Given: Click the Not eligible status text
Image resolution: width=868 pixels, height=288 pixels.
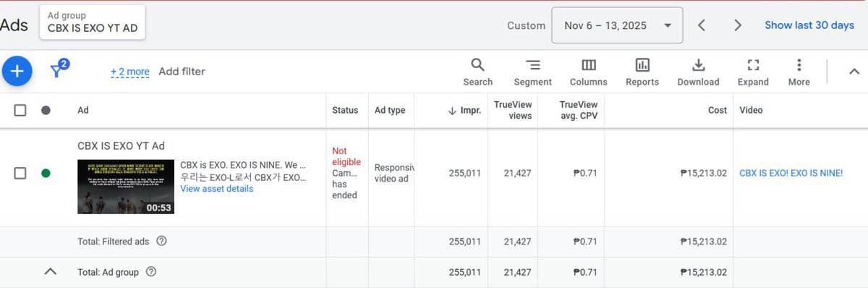Looking at the screenshot, I should coord(346,156).
